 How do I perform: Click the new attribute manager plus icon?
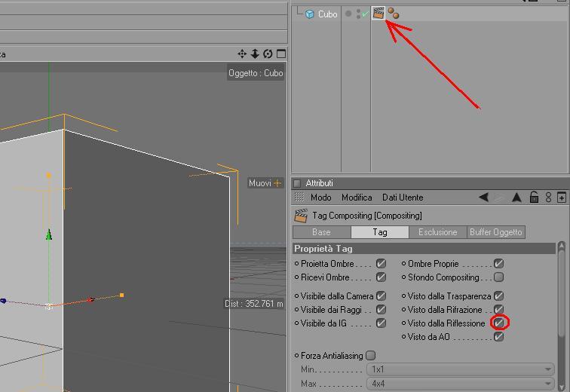562,198
